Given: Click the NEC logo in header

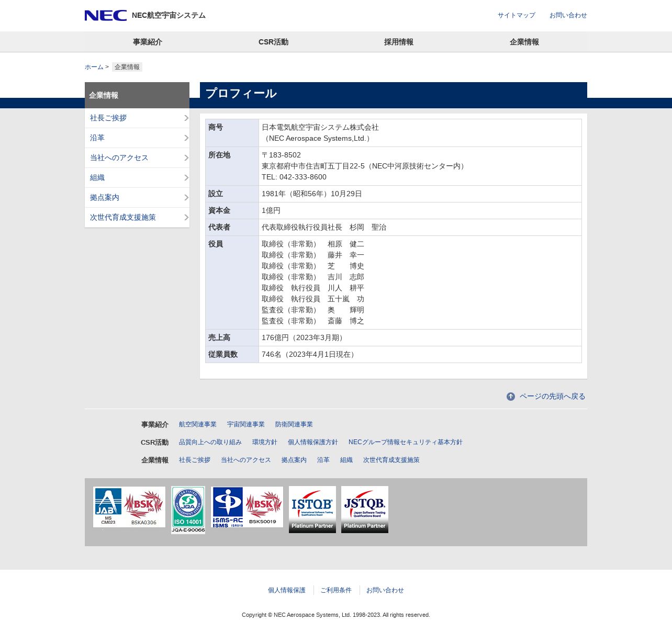Looking at the screenshot, I should click(x=106, y=16).
